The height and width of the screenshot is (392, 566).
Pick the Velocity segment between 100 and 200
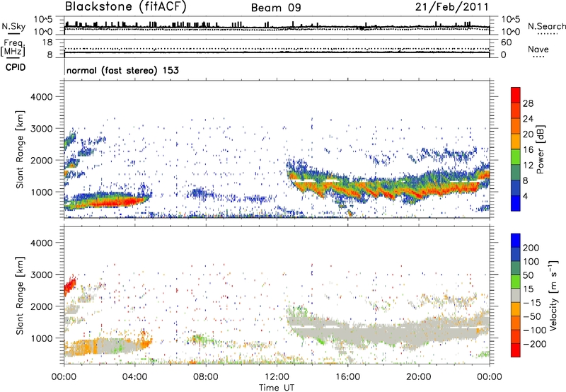coord(516,254)
